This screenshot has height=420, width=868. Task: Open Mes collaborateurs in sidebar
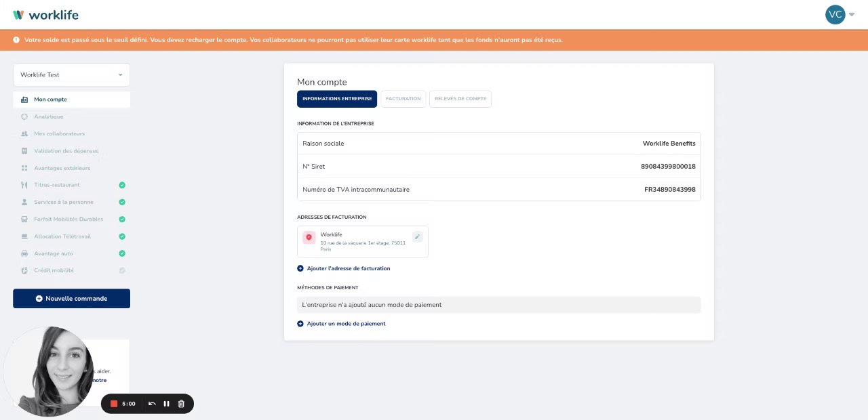[x=59, y=133]
